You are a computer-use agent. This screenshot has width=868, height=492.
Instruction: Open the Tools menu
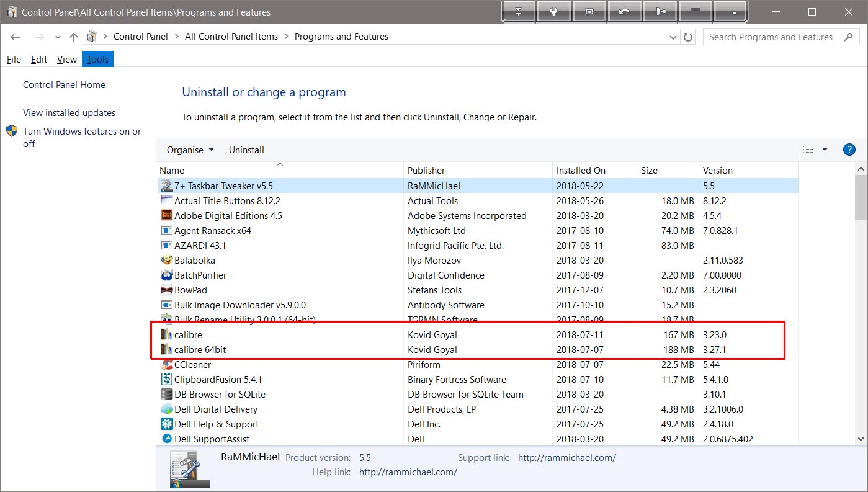pyautogui.click(x=97, y=60)
